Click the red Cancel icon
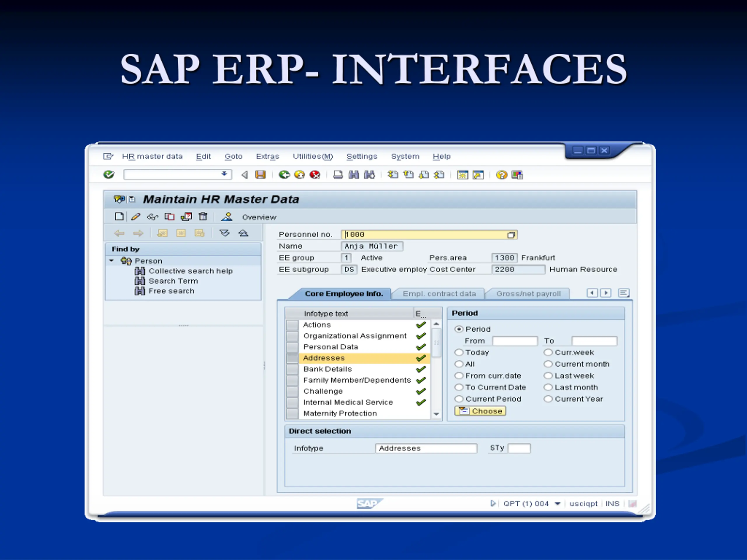The image size is (747, 560). tap(315, 174)
